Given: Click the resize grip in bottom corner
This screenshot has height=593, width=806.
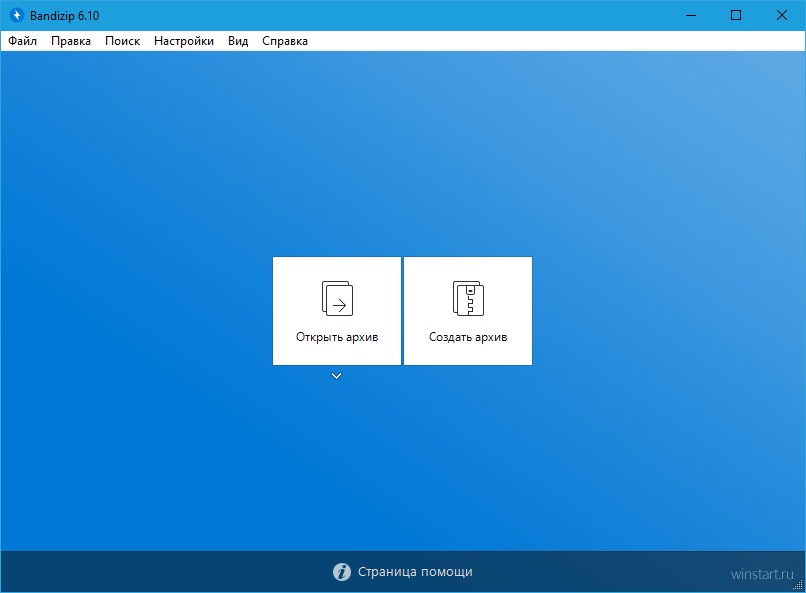Looking at the screenshot, I should (798, 585).
